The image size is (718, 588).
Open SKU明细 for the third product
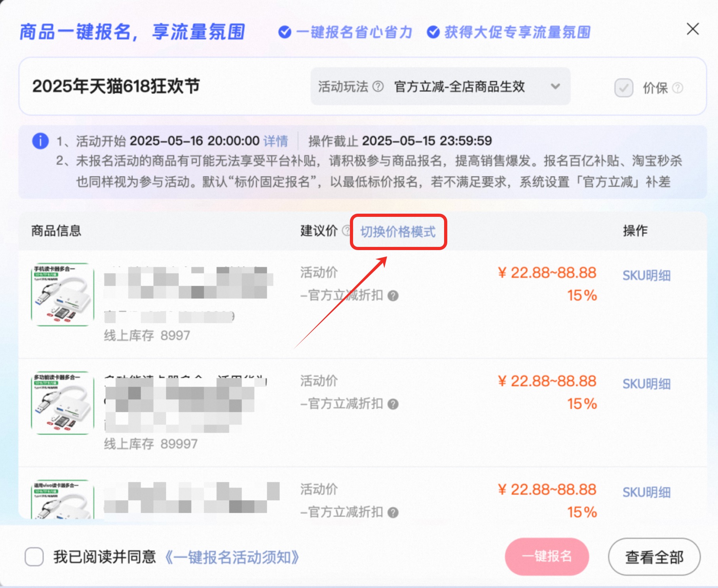coord(646,492)
